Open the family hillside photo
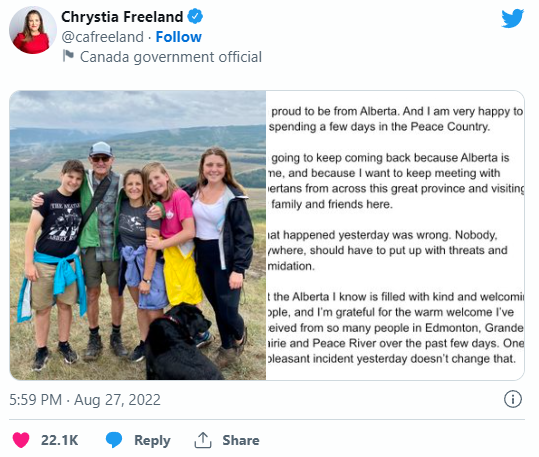Viewport: 539px width, 457px height. 138,235
